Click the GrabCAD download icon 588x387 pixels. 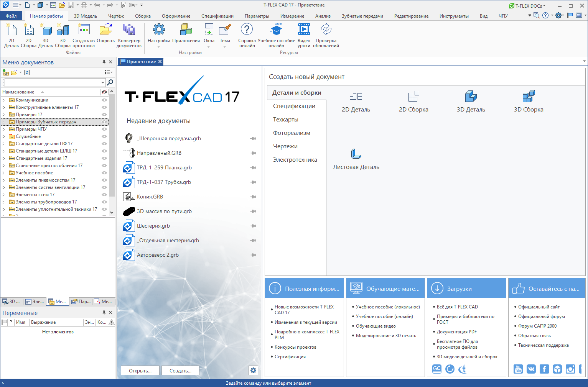coord(437,369)
